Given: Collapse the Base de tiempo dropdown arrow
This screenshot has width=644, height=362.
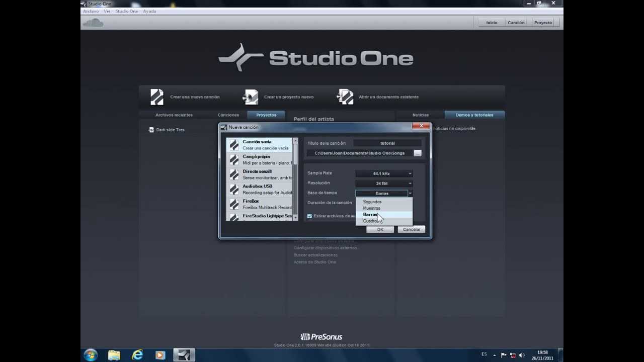Looking at the screenshot, I should (410, 194).
